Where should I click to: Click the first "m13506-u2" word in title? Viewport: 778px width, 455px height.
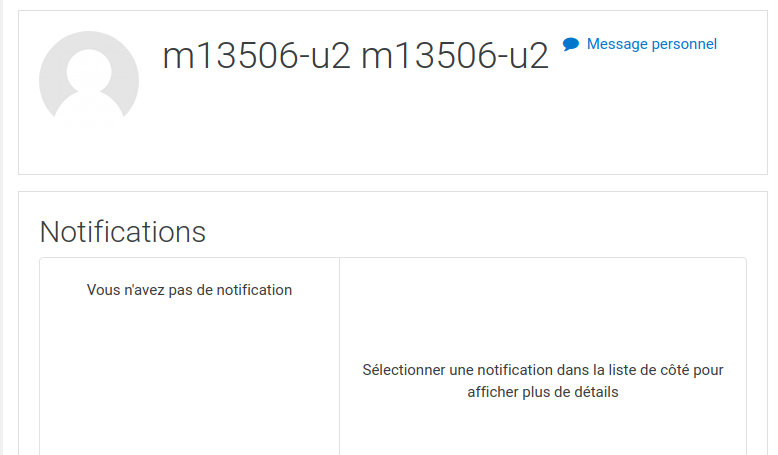click(256, 56)
